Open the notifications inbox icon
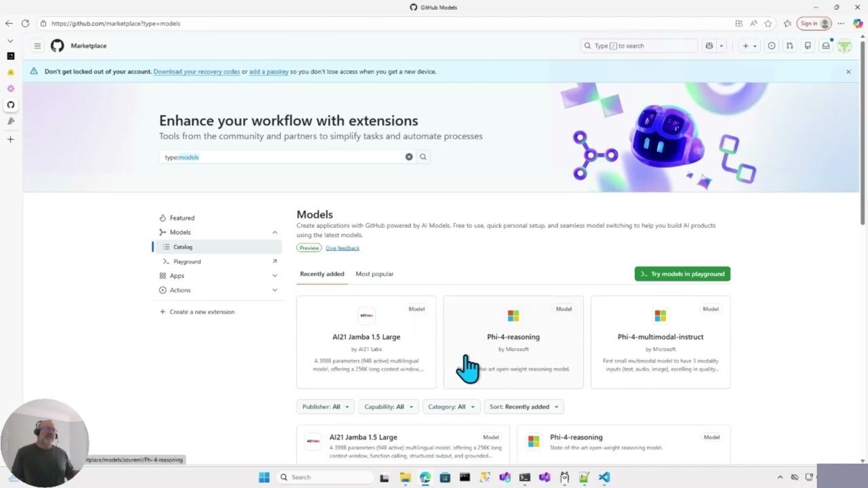 coord(826,45)
